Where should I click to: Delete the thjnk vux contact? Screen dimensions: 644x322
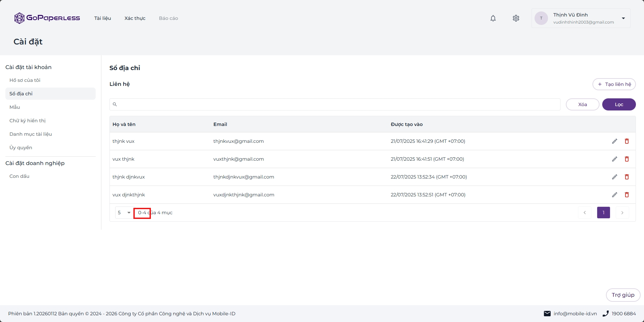pyautogui.click(x=627, y=141)
